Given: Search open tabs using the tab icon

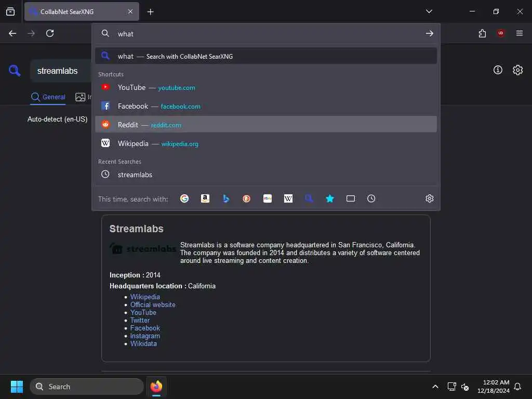Looking at the screenshot, I should coord(351,198).
